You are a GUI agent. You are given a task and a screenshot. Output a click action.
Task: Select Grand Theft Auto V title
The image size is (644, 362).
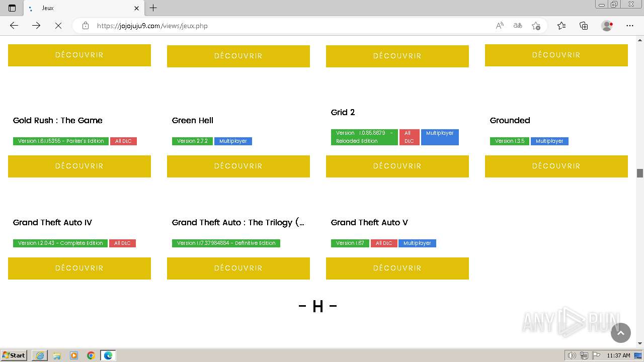point(369,222)
